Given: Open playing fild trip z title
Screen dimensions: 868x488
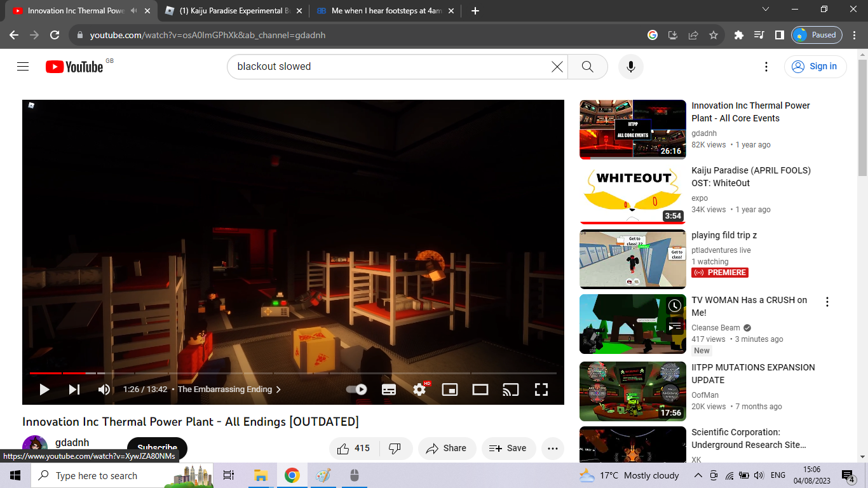Looking at the screenshot, I should [x=724, y=235].
